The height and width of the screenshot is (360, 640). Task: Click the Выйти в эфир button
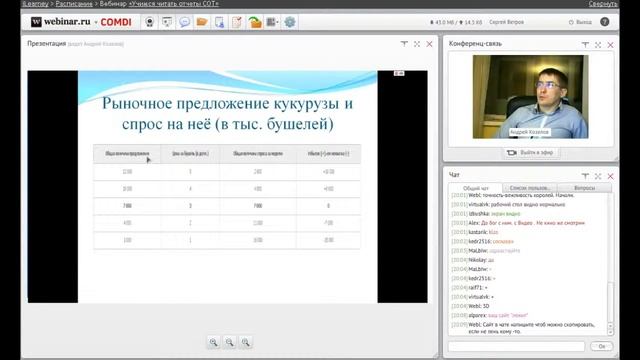[531, 153]
